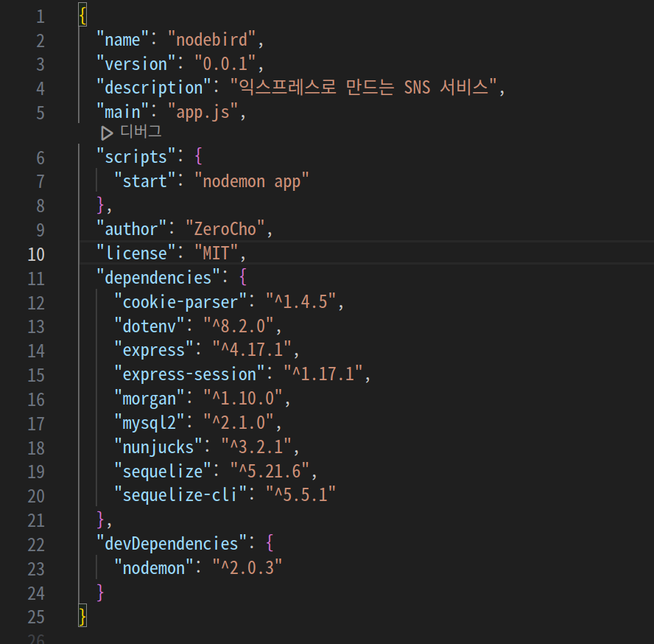Click the "sequelize" dependency on line 19

[x=163, y=471]
